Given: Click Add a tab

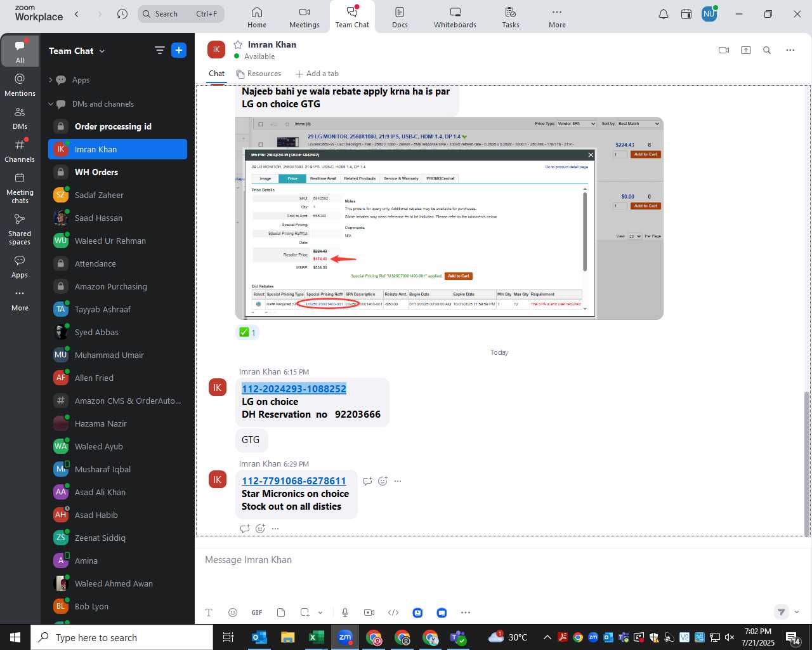Looking at the screenshot, I should (x=317, y=74).
